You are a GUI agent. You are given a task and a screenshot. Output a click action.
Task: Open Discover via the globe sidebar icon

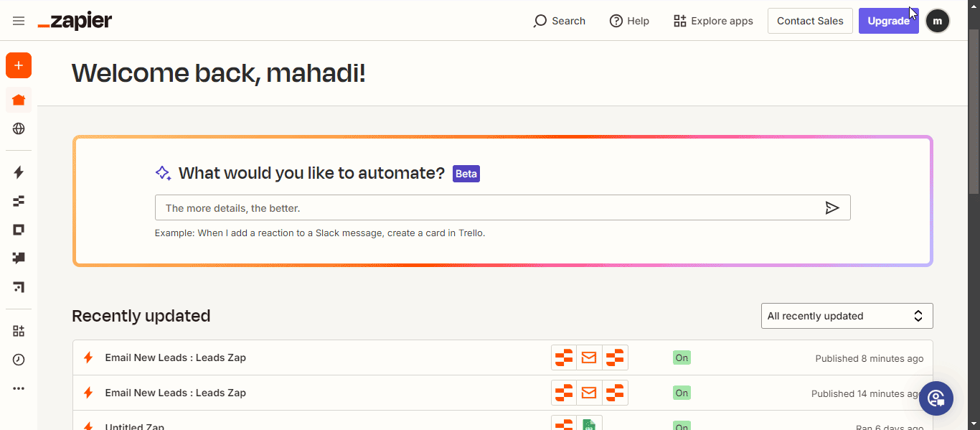point(19,128)
